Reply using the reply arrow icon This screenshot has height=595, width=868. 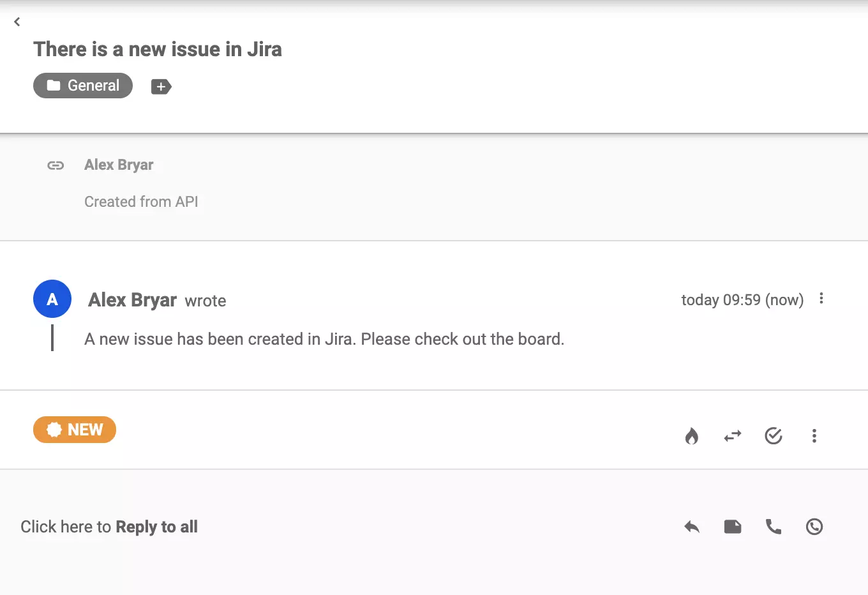point(692,527)
